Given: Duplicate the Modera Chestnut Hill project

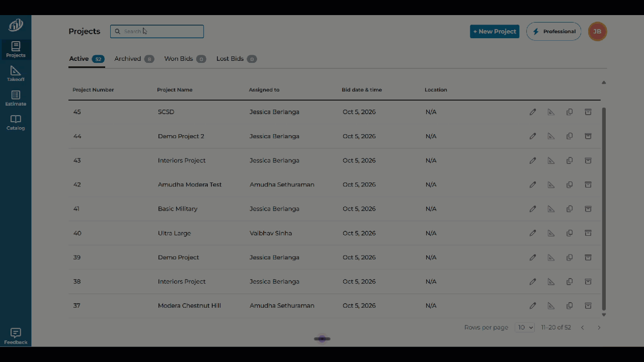Looking at the screenshot, I should [x=570, y=306].
